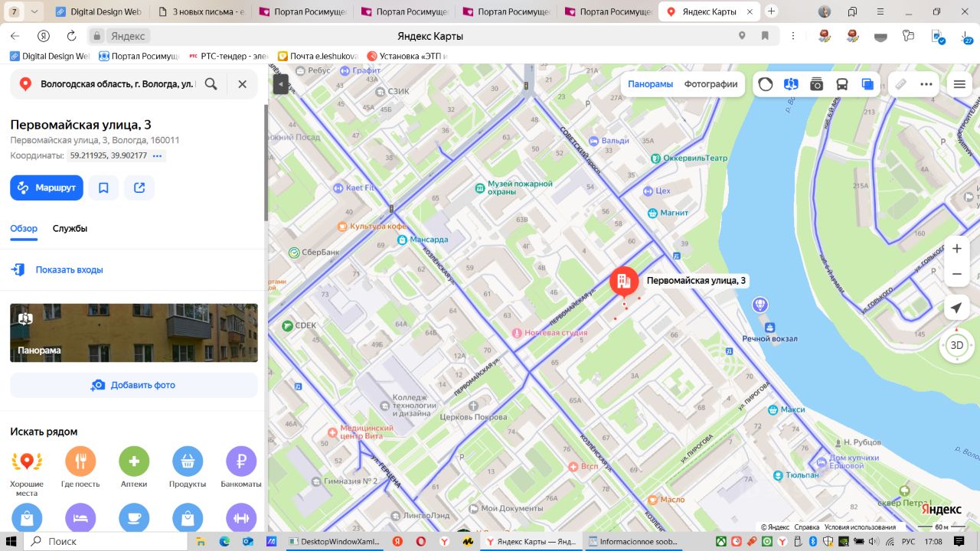Click the СберБанк marker on the map
980x551 pixels.
[294, 253]
